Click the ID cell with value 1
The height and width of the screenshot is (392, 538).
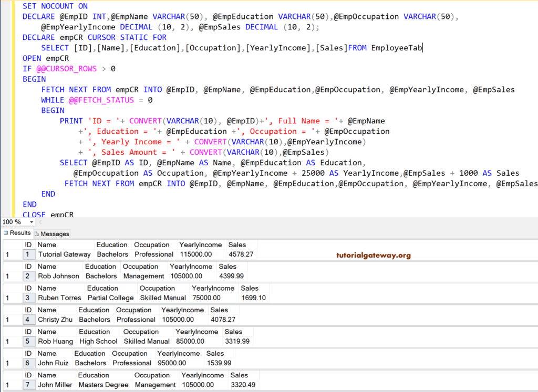(x=28, y=255)
